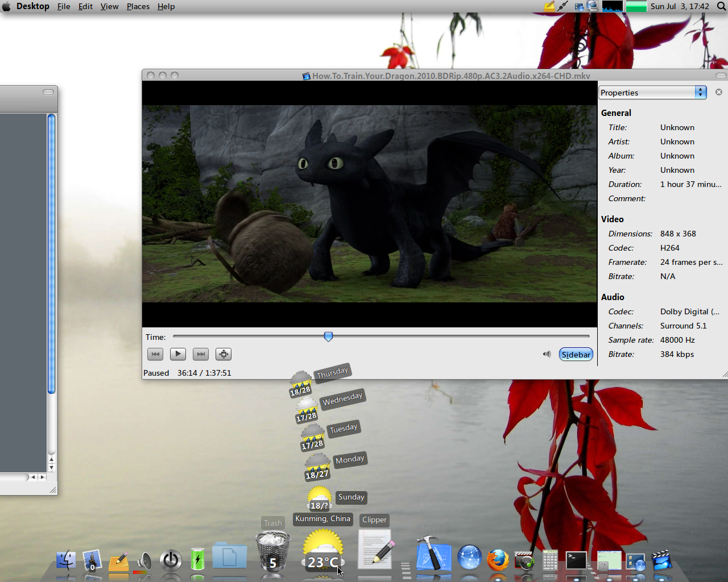This screenshot has height=582, width=728.
Task: Open the calculator icon in dock
Action: (x=550, y=560)
